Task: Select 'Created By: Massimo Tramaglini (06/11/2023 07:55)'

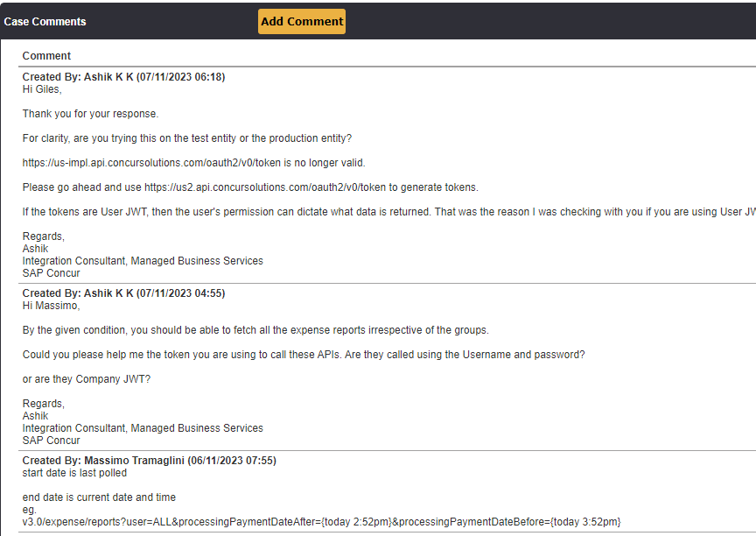Action: click(149, 461)
